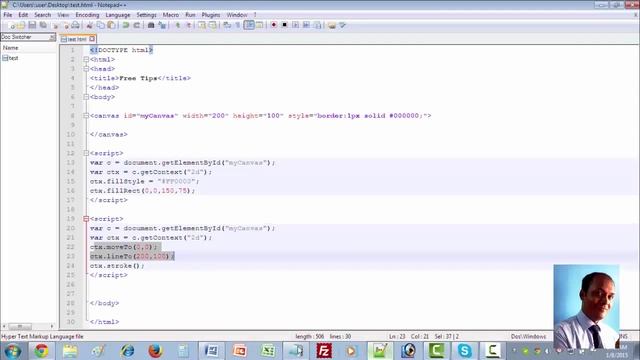Click the Undo toolbar icon
Image resolution: width=640 pixels, height=360 pixels.
127,25
